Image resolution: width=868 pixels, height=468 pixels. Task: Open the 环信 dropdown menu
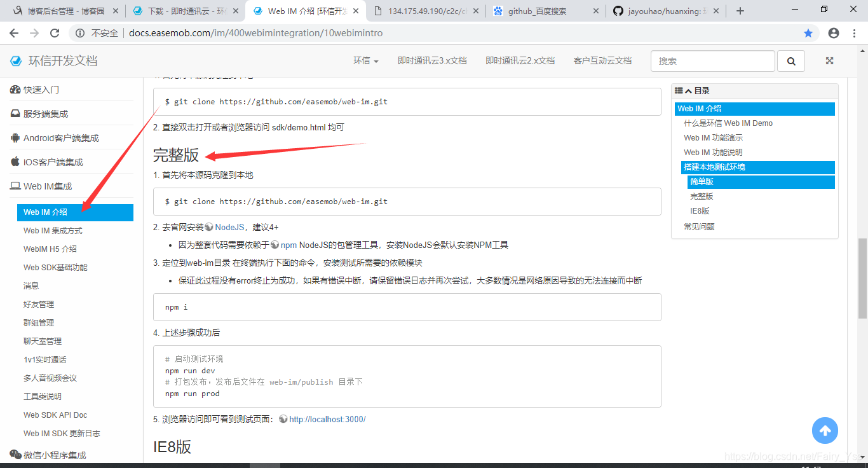(x=366, y=61)
